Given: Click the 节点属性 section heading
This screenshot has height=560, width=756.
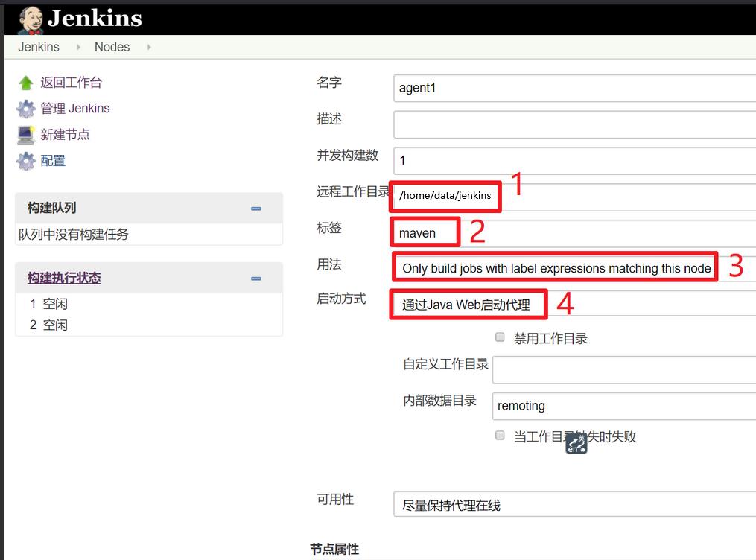Looking at the screenshot, I should tap(334, 549).
